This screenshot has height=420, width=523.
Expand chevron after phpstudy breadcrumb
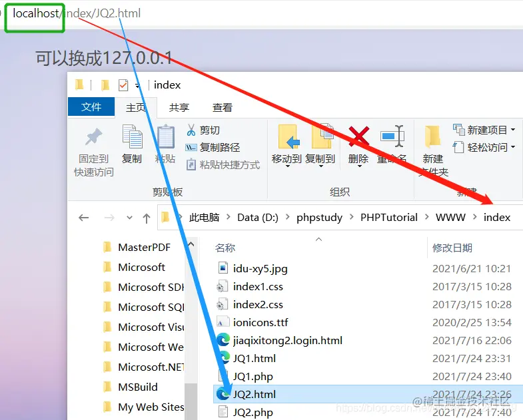[x=352, y=218]
